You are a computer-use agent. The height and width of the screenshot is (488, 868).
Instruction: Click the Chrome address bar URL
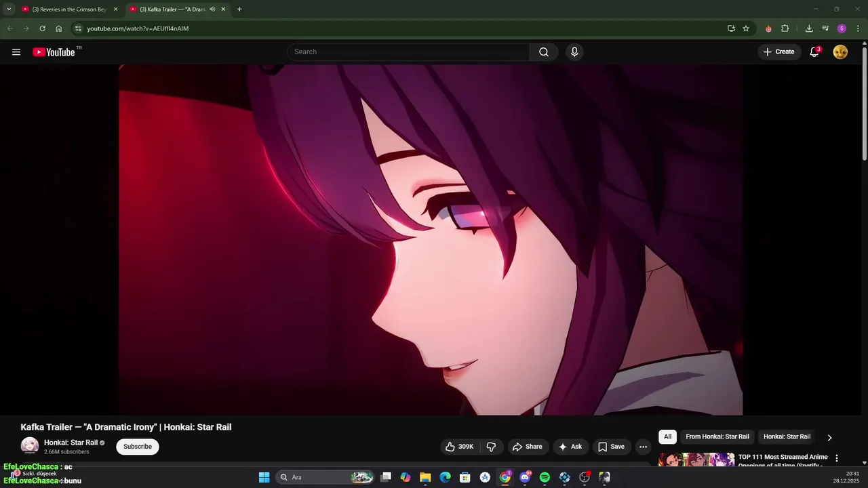point(138,28)
